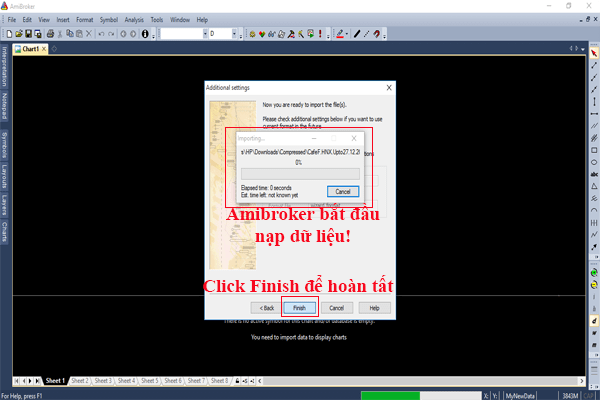
Task: Click the < Back button
Action: (267, 308)
